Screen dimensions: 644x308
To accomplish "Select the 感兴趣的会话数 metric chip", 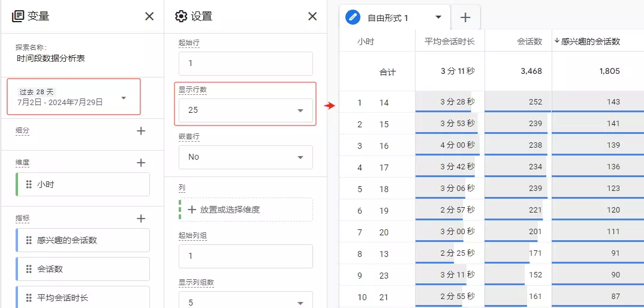I will tap(83, 240).
